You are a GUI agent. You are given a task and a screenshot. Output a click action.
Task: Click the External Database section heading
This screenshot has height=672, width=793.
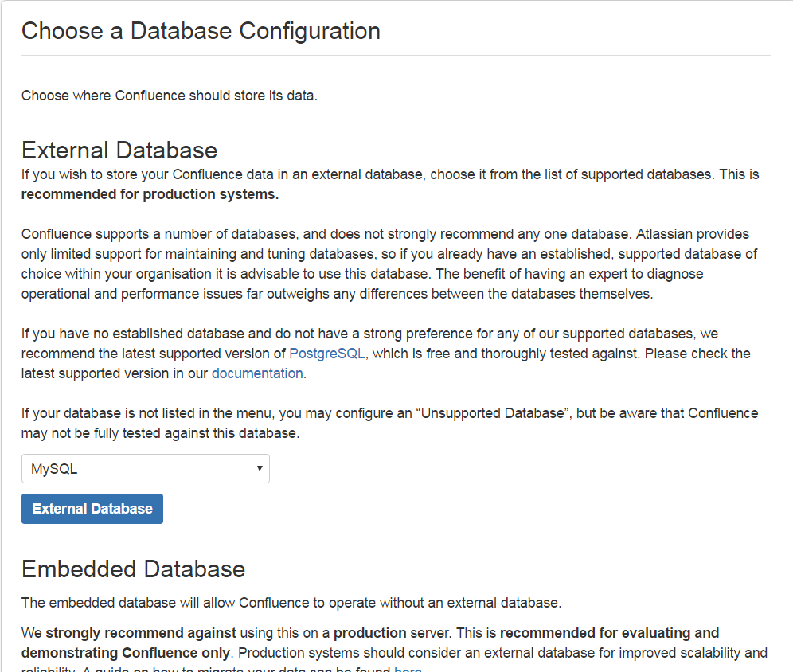point(119,150)
